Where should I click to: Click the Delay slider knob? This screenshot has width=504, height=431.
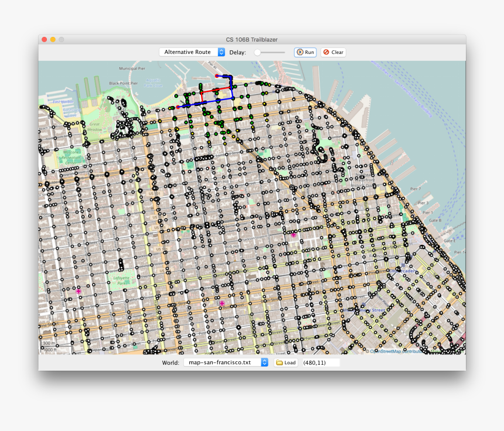pos(257,52)
